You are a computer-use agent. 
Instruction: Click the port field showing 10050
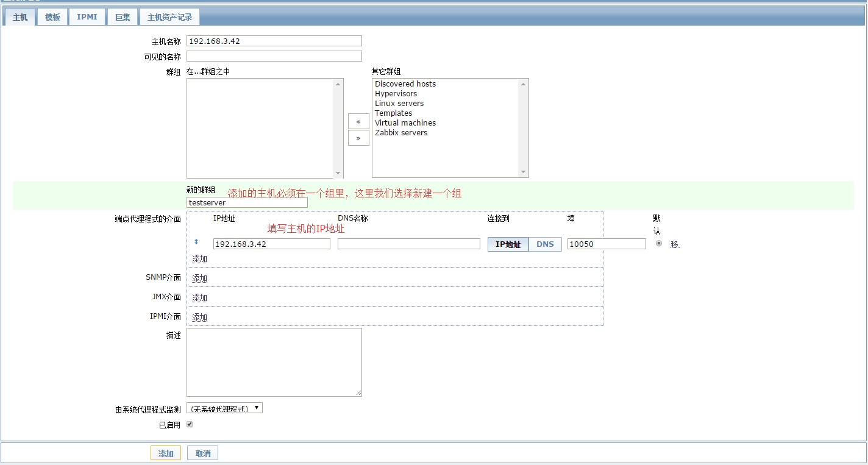[607, 244]
